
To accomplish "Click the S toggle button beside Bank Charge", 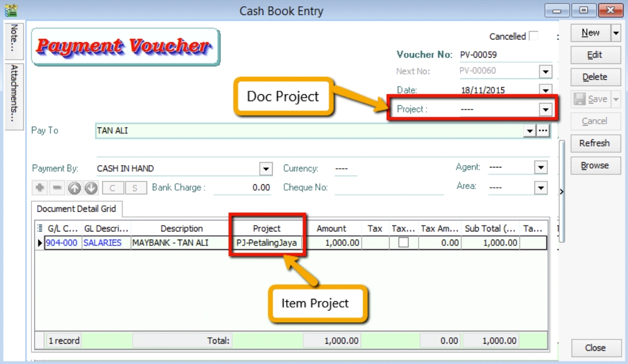I will tap(135, 188).
